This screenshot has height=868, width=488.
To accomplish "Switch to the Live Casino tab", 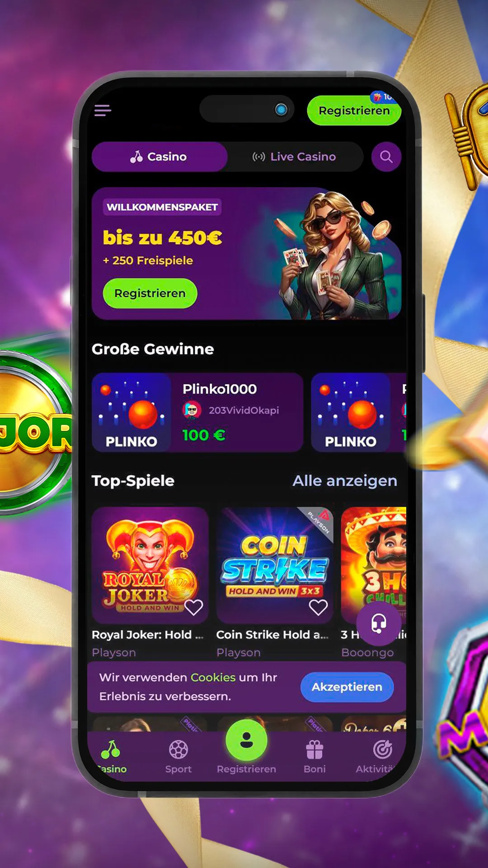I will (295, 157).
